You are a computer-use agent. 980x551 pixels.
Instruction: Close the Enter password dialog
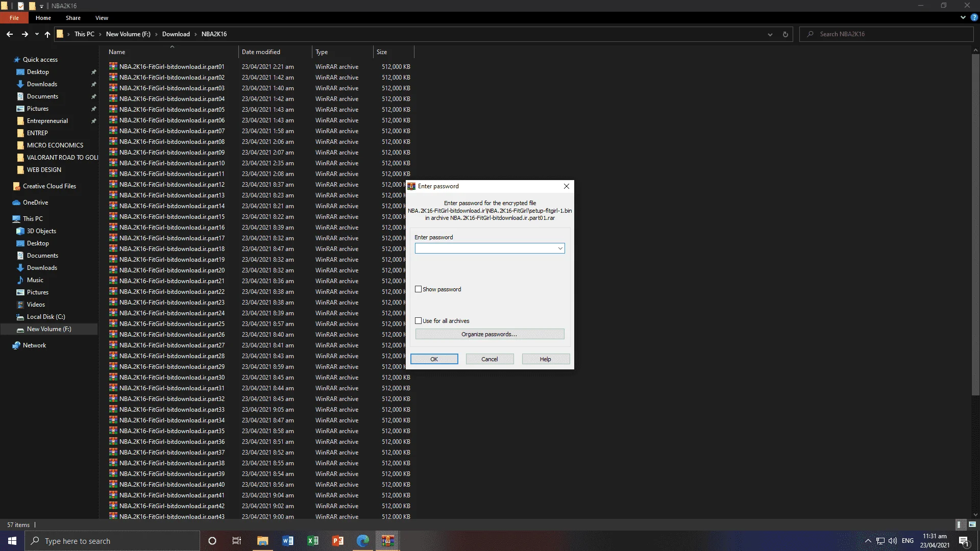pos(567,186)
